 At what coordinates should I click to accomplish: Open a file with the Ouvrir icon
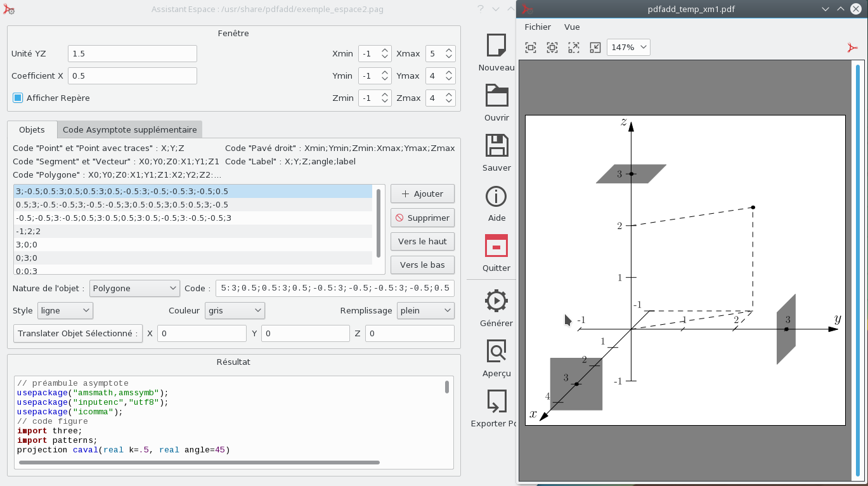click(x=496, y=96)
